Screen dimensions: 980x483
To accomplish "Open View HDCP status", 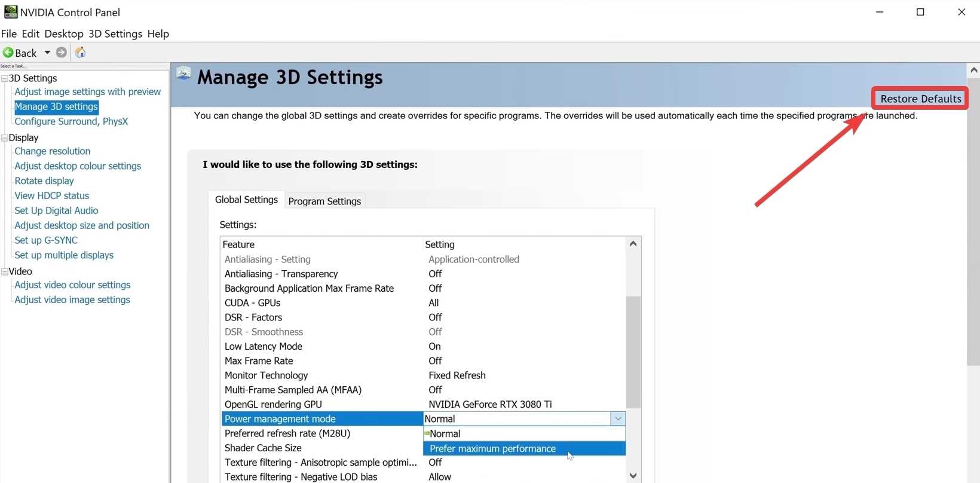I will coord(52,195).
